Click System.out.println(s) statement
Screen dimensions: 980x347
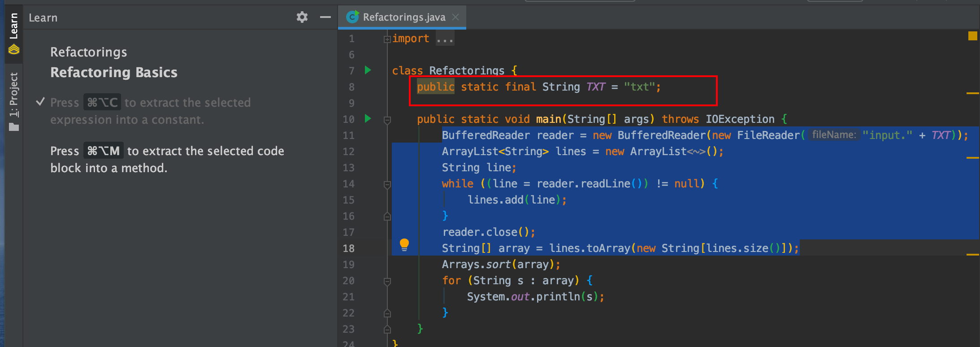[x=536, y=296]
